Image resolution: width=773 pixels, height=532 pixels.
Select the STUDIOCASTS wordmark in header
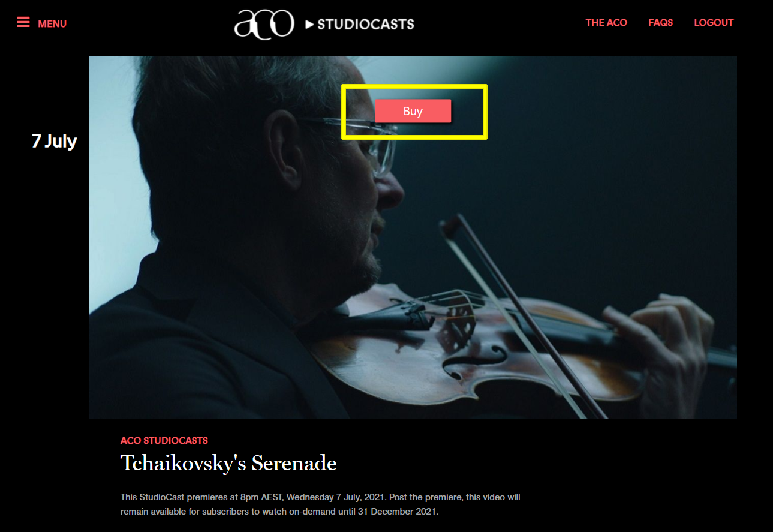[366, 25]
